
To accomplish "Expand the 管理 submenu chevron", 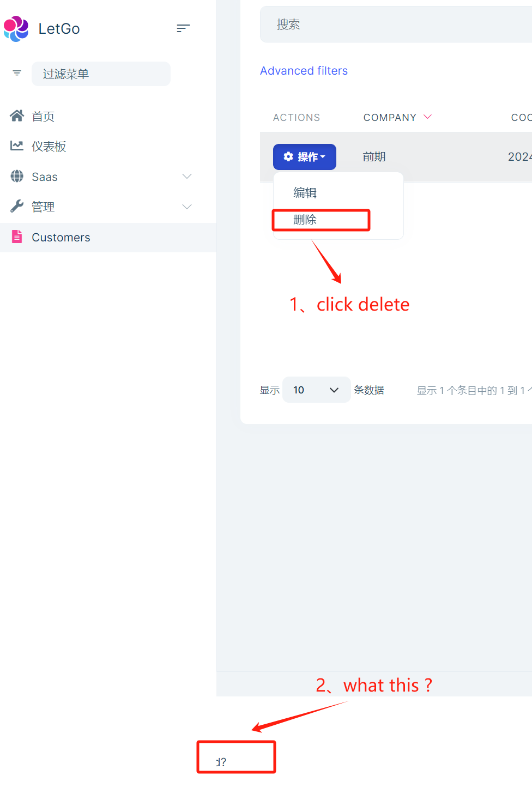I will 187,207.
